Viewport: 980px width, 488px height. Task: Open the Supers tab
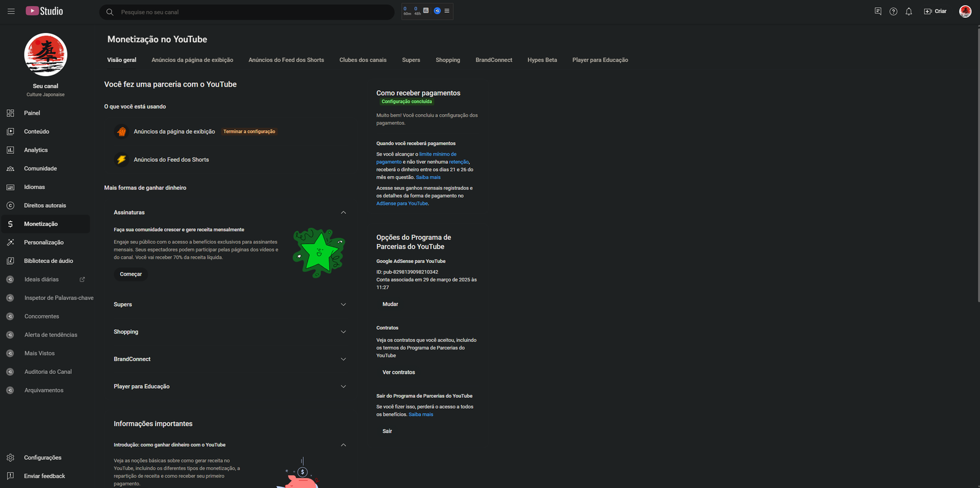click(411, 60)
